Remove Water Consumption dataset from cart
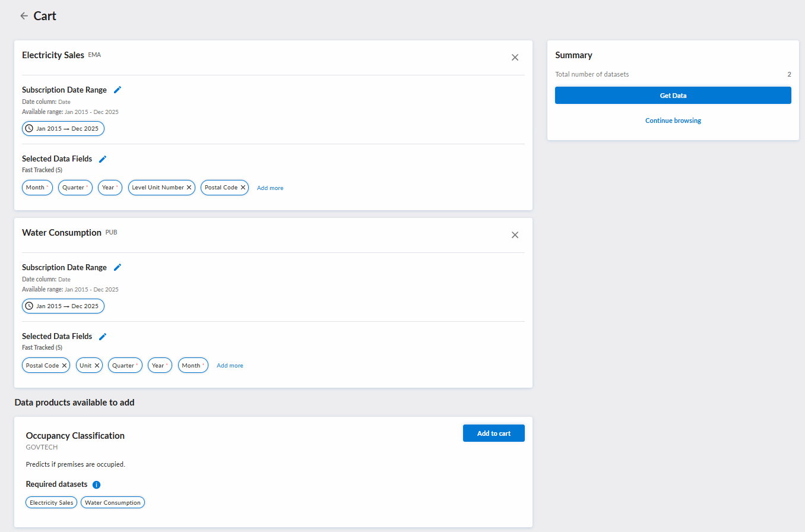805x532 pixels. tap(515, 235)
